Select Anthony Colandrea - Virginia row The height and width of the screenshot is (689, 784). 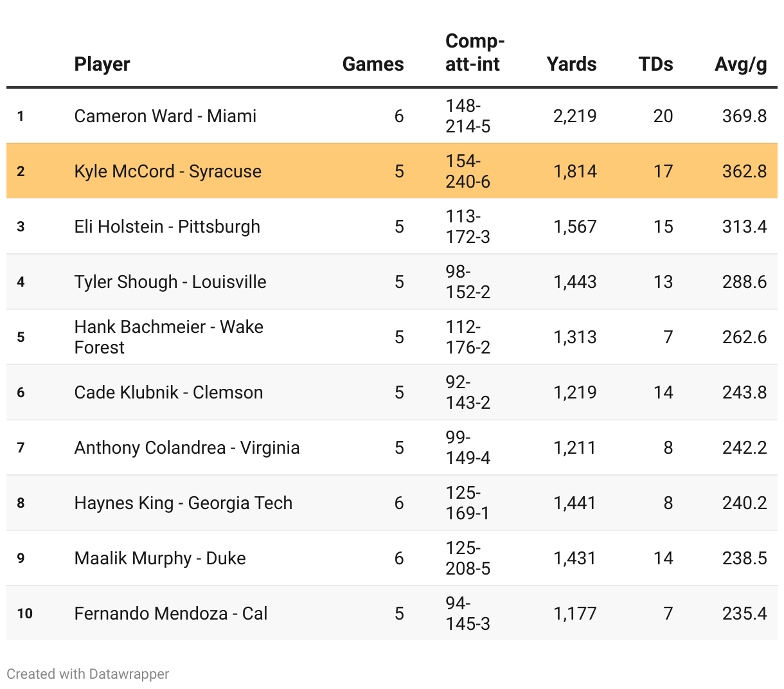click(187, 448)
